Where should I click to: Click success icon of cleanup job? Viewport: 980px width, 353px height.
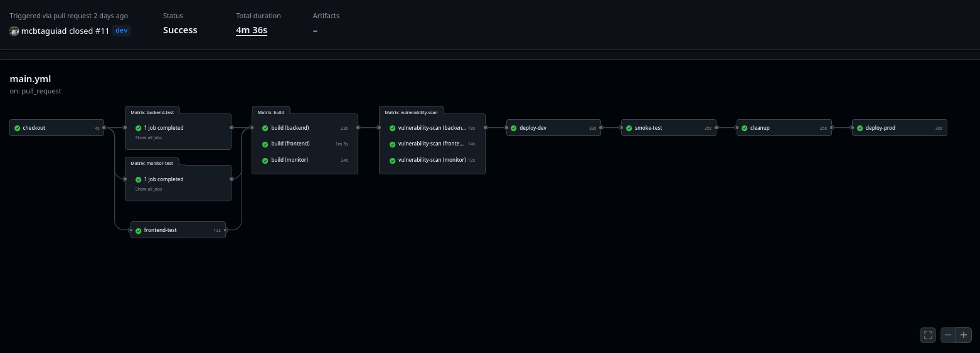pyautogui.click(x=745, y=128)
